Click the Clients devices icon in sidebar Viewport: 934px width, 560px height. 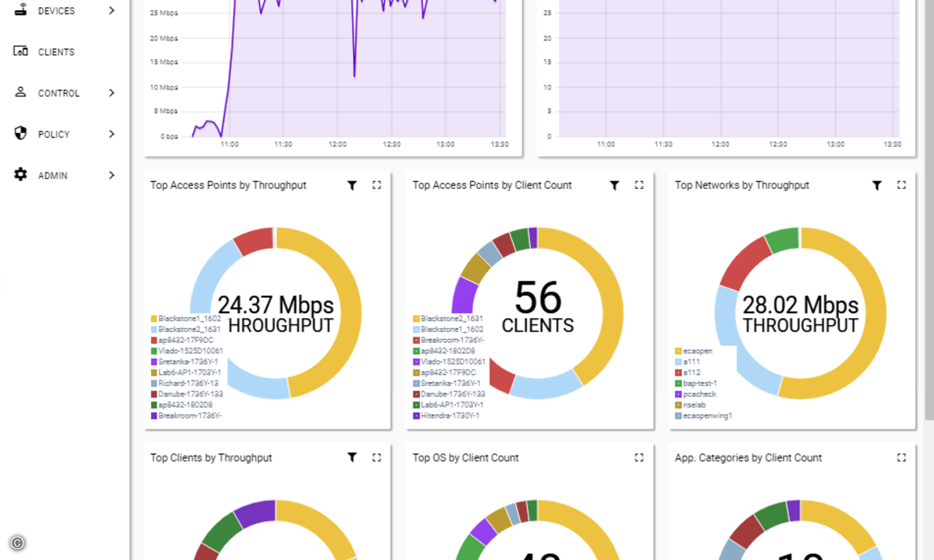(21, 51)
